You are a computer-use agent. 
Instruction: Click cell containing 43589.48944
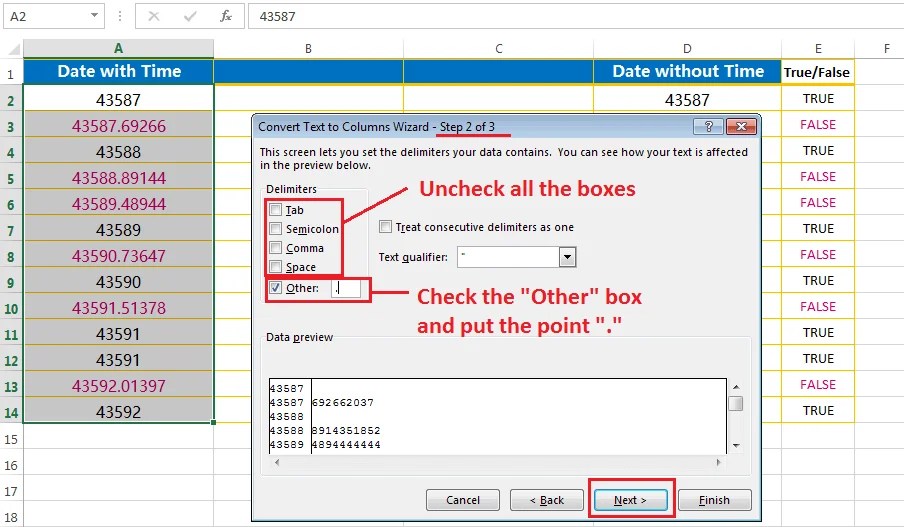click(x=118, y=204)
